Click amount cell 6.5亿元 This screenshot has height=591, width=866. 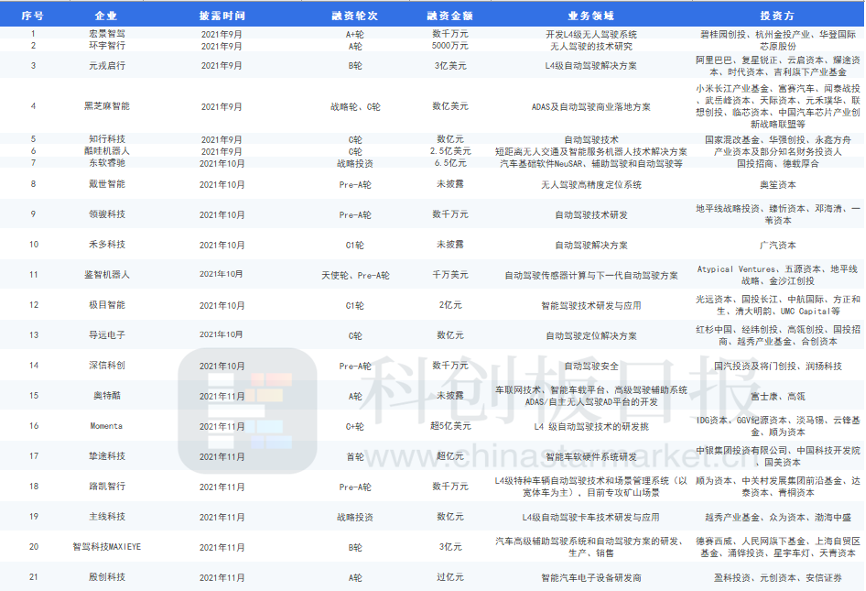[x=450, y=163]
